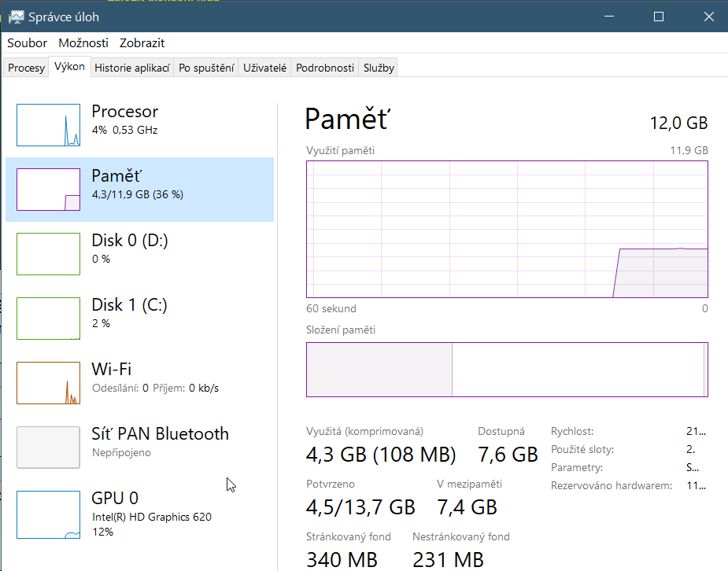Viewport: 728px width, 571px height.
Task: Open the Soubor menu
Action: [x=27, y=43]
